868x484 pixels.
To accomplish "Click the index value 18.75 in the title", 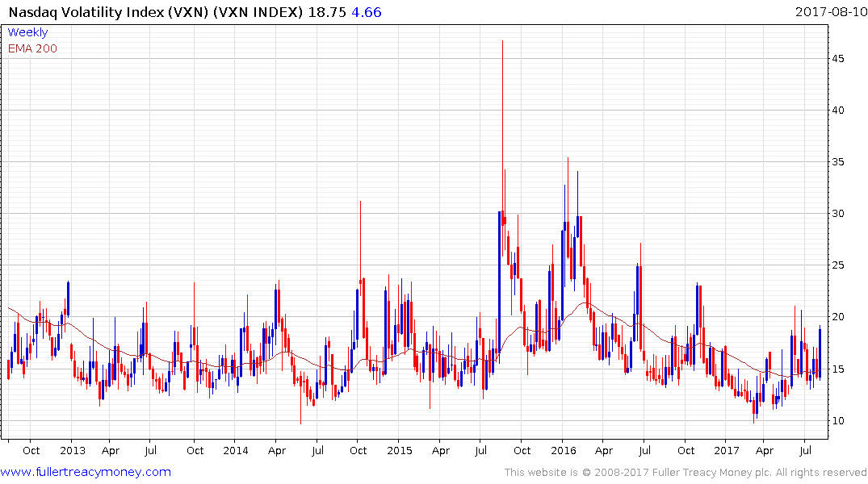I will (326, 12).
